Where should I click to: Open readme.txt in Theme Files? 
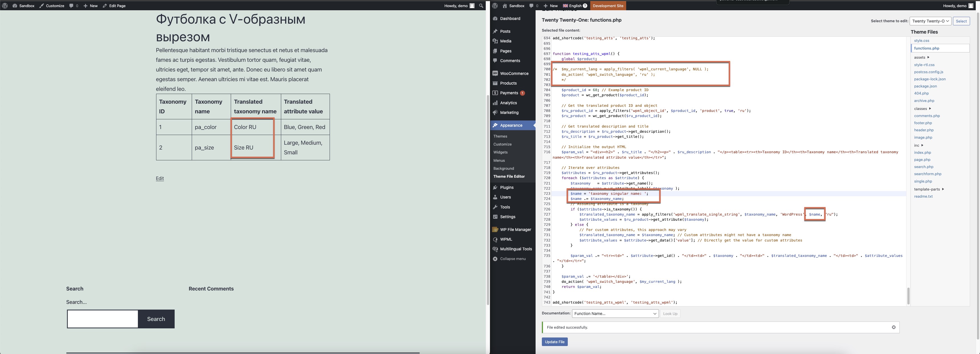coord(923,196)
